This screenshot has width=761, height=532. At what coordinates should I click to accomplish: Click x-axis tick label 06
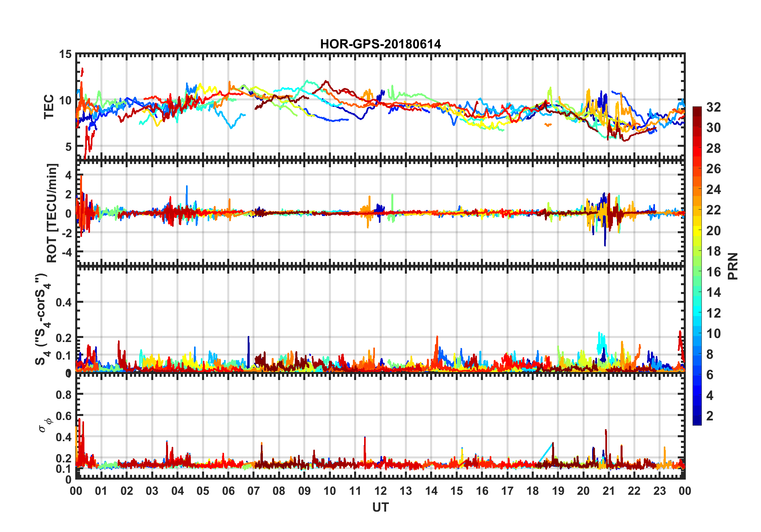point(228,491)
